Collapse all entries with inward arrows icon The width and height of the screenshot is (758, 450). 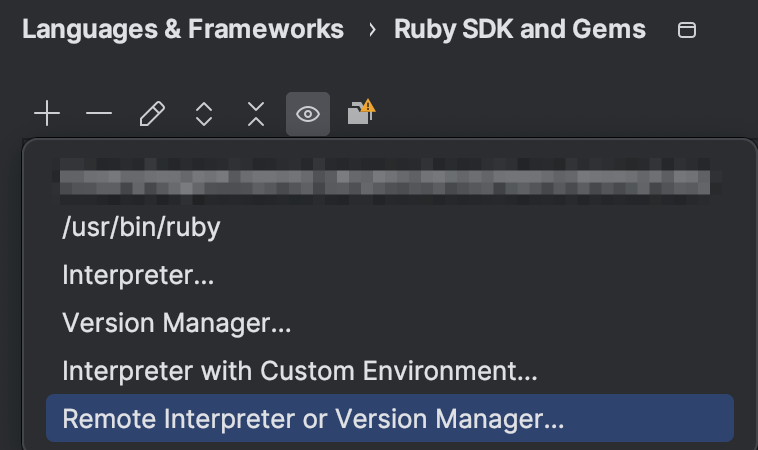[256, 114]
